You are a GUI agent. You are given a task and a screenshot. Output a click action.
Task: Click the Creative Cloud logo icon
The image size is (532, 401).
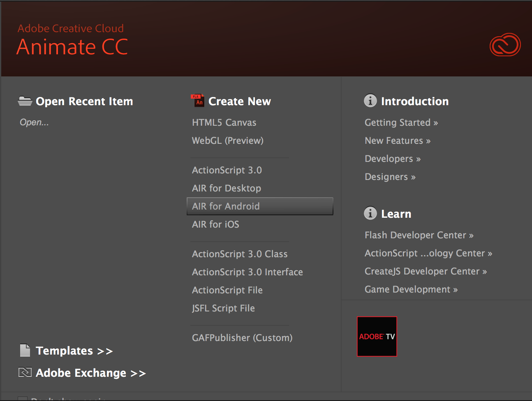pos(505,45)
